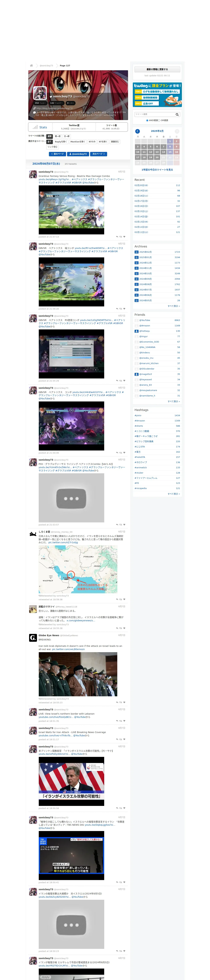Open 1年前の今日のツイートを見る link
This screenshot has width=210, height=980.
tap(157, 170)
